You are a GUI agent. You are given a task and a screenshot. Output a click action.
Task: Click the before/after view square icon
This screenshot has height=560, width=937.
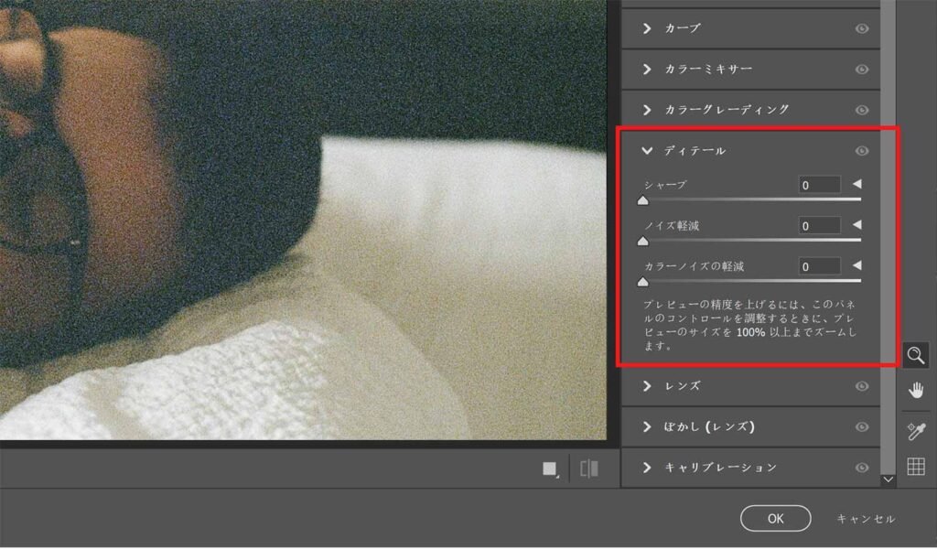pos(550,468)
